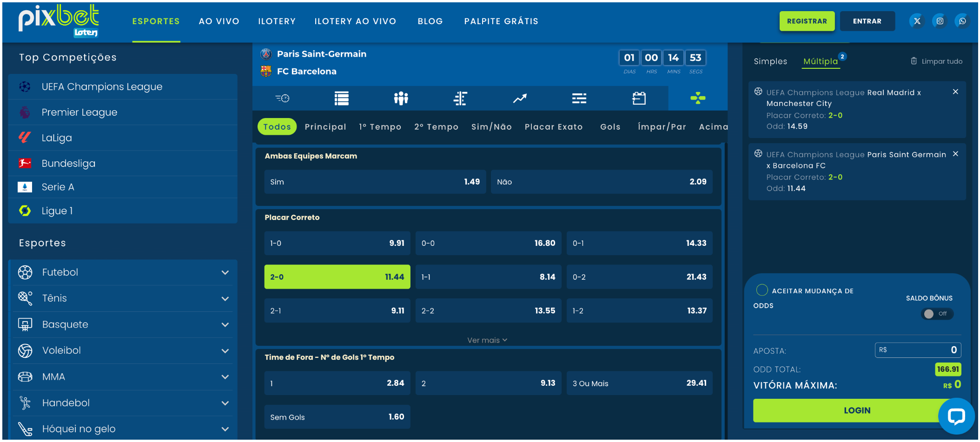
Task: Select the green markets grid icon
Action: 698,98
